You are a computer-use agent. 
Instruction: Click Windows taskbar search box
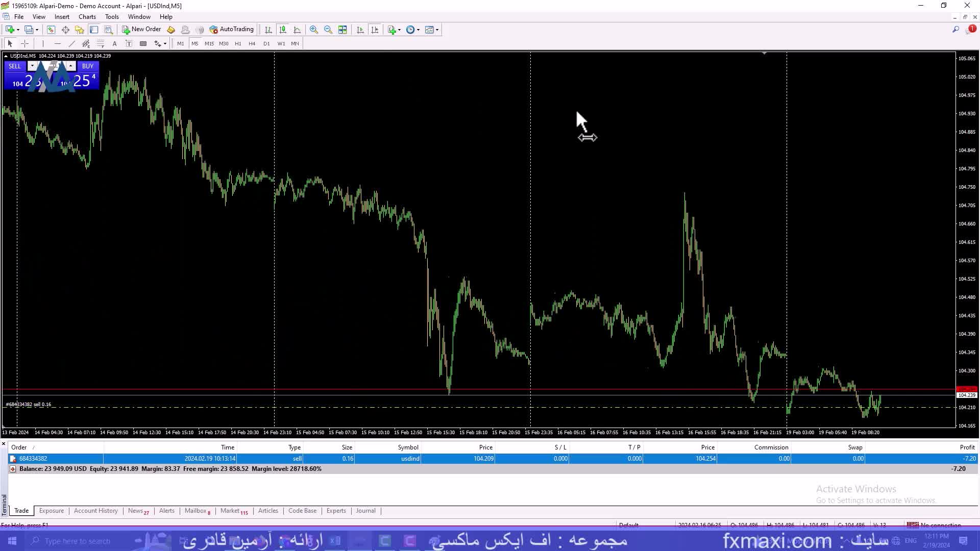pyautogui.click(x=77, y=541)
